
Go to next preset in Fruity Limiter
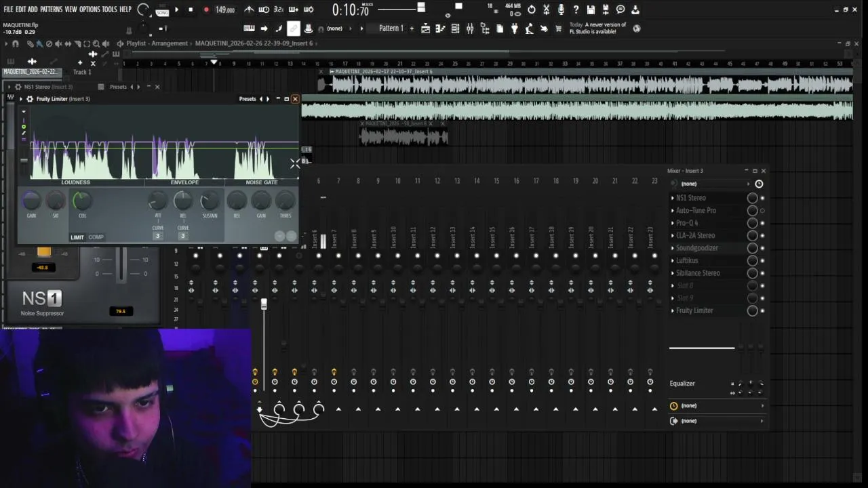[x=267, y=99]
